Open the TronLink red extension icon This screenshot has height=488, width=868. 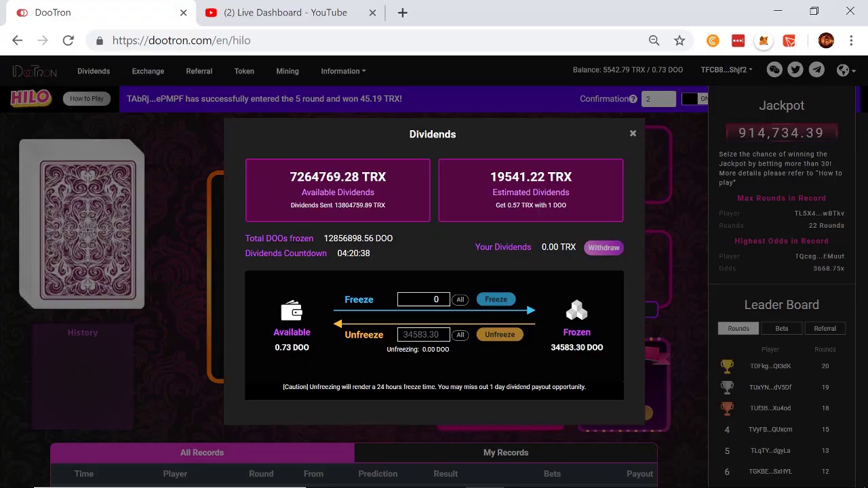(x=789, y=41)
